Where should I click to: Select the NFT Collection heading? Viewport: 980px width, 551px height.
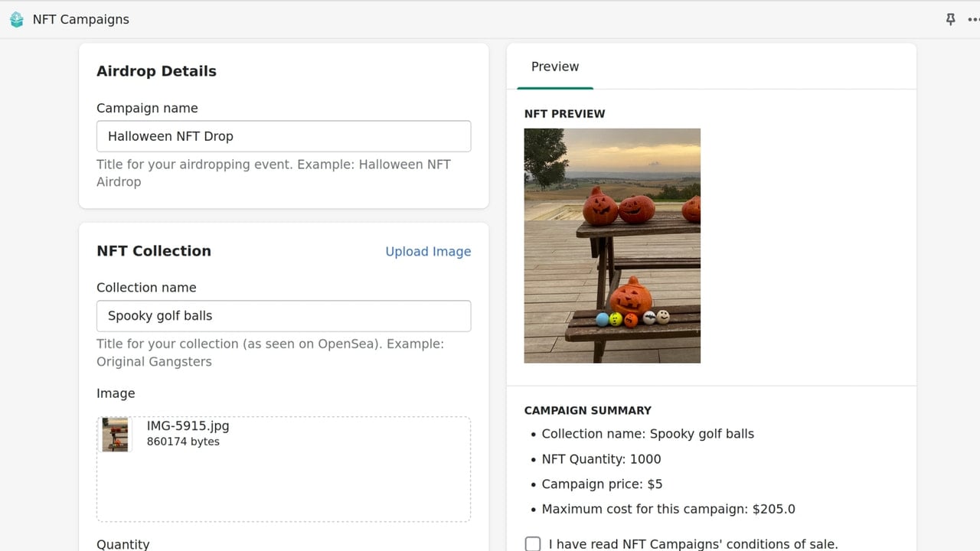coord(154,251)
